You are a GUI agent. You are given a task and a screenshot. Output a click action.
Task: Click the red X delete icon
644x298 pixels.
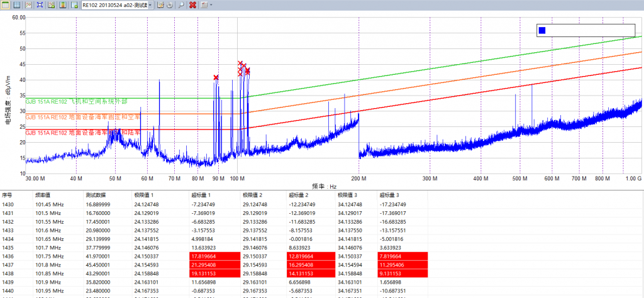[x=192, y=5]
